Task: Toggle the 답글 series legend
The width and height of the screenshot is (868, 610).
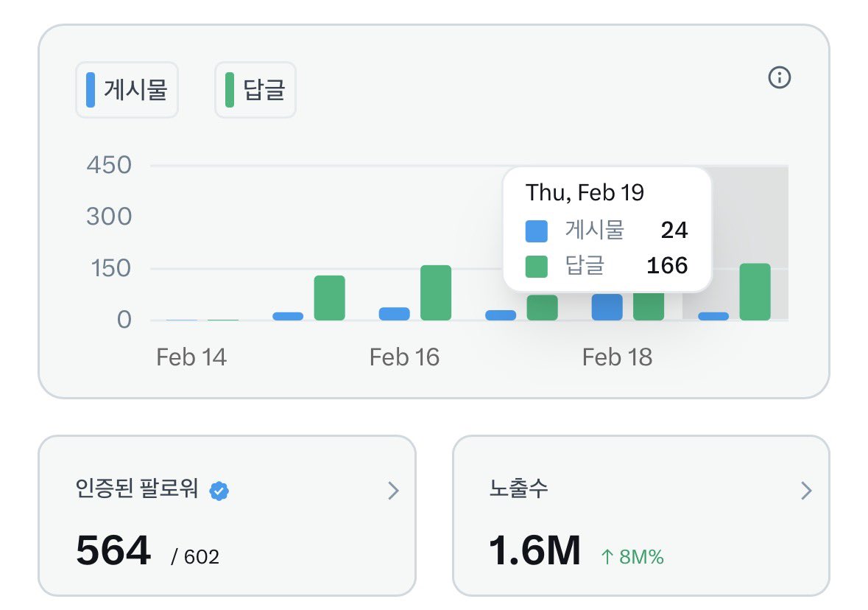Action: 255,90
